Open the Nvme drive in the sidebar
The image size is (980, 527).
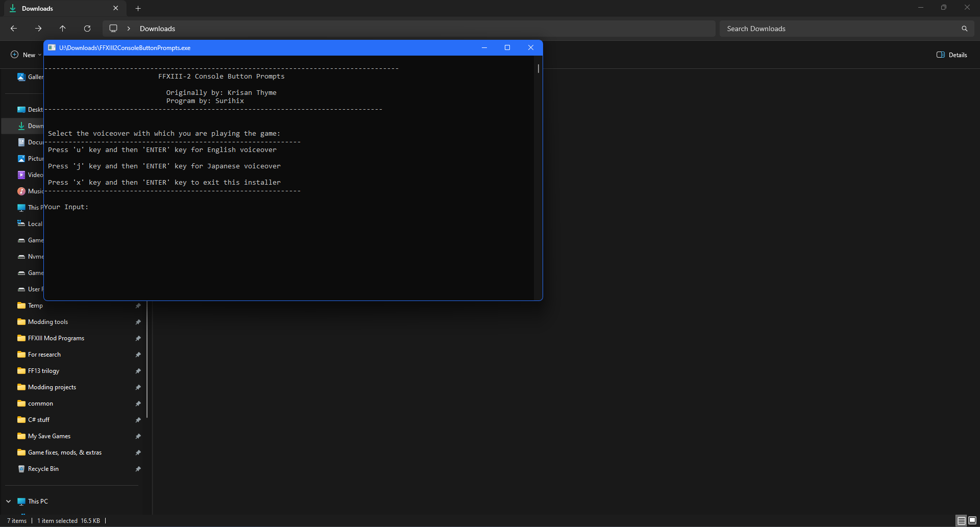pyautogui.click(x=30, y=257)
